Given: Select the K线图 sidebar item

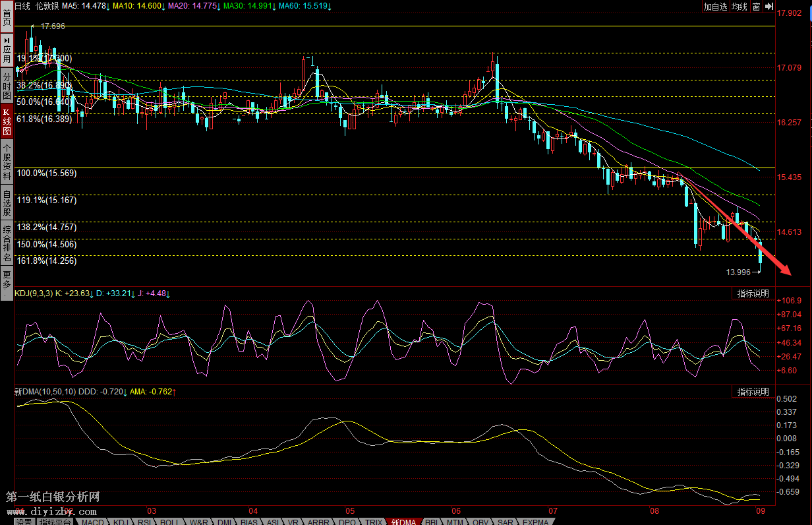Looking at the screenshot, I should [7, 121].
